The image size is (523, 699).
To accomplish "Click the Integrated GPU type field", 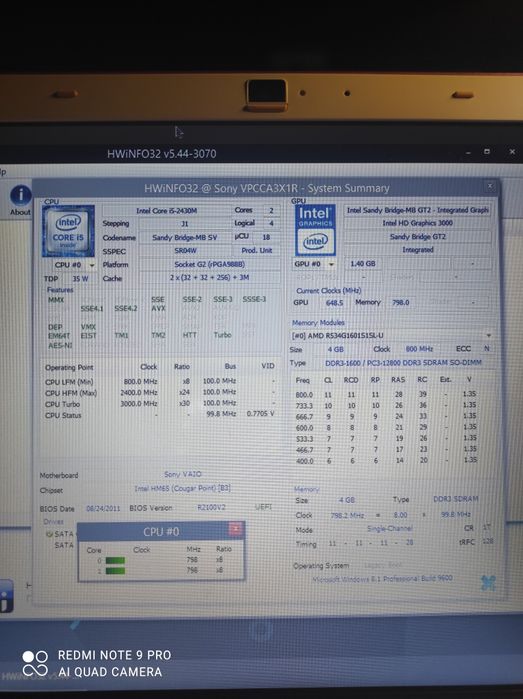I will click(417, 250).
